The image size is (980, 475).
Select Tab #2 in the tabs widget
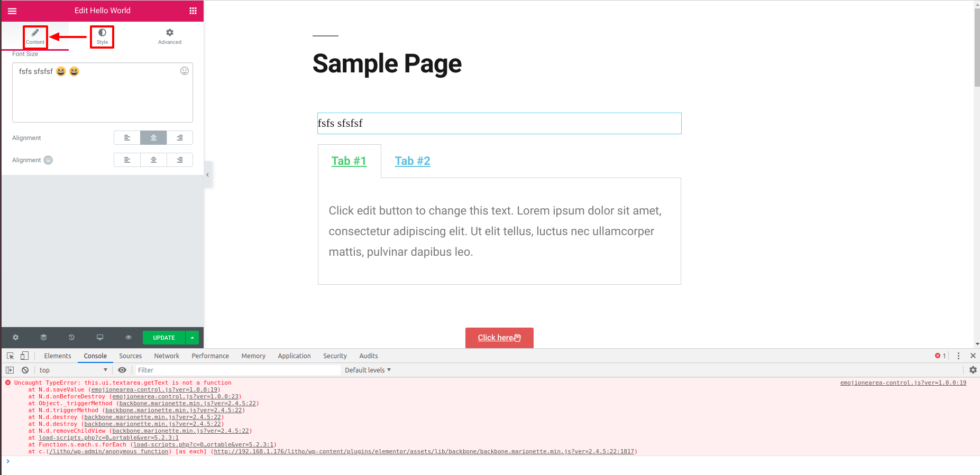coord(413,161)
